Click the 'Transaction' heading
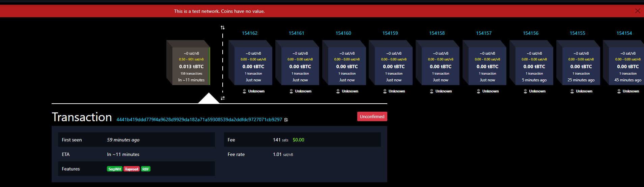The width and height of the screenshot is (644, 187). (82, 117)
